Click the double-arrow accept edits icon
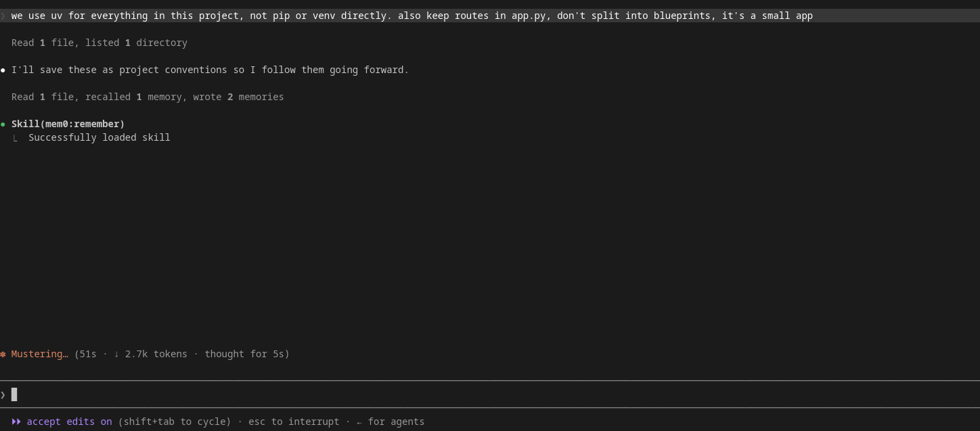980x431 pixels. (16, 422)
